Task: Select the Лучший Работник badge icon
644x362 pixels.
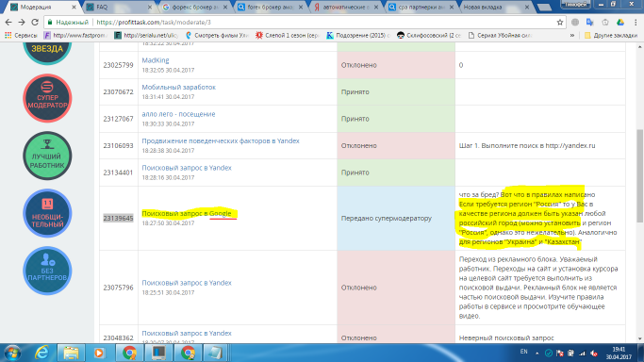Action: pyautogui.click(x=47, y=156)
